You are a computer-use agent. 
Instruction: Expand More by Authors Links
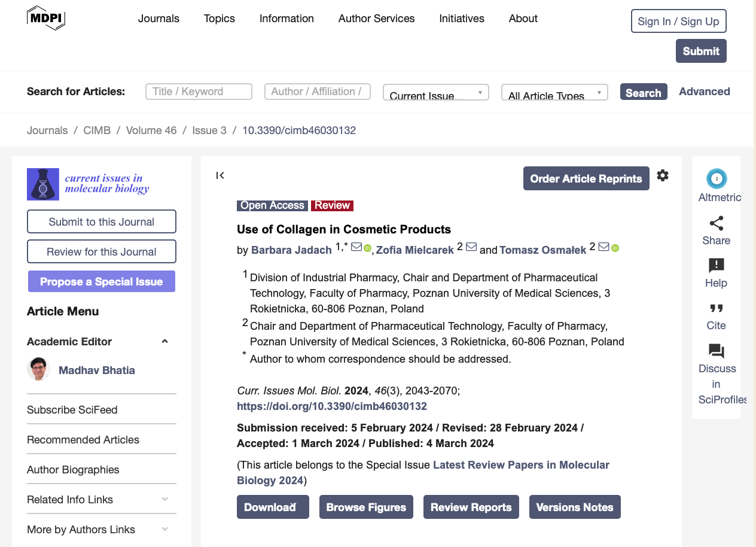(x=165, y=530)
